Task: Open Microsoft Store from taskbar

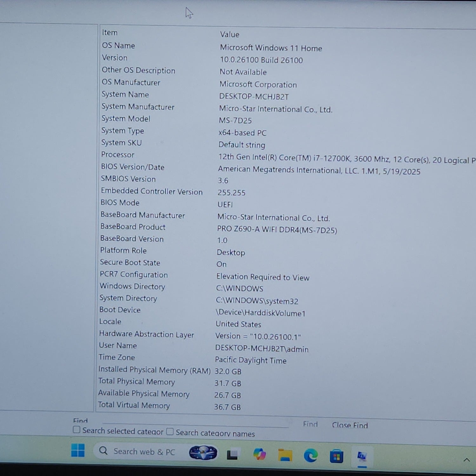Action: (x=336, y=456)
